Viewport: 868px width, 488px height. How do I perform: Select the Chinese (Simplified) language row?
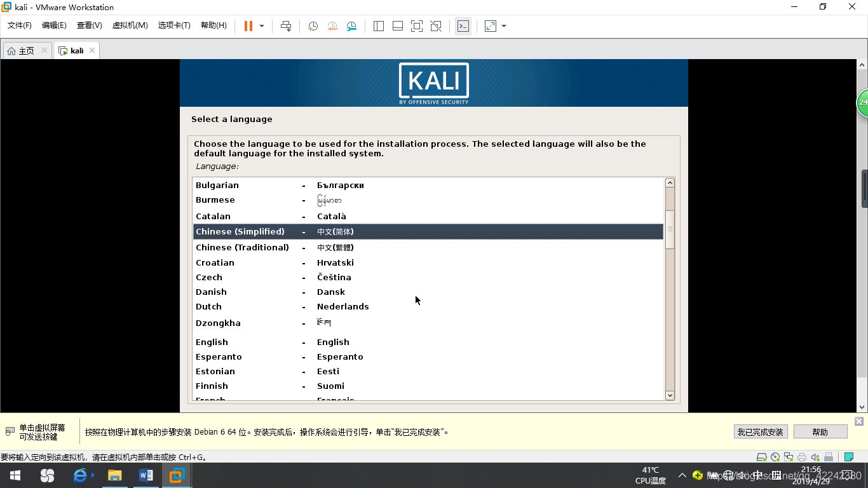[428, 231]
